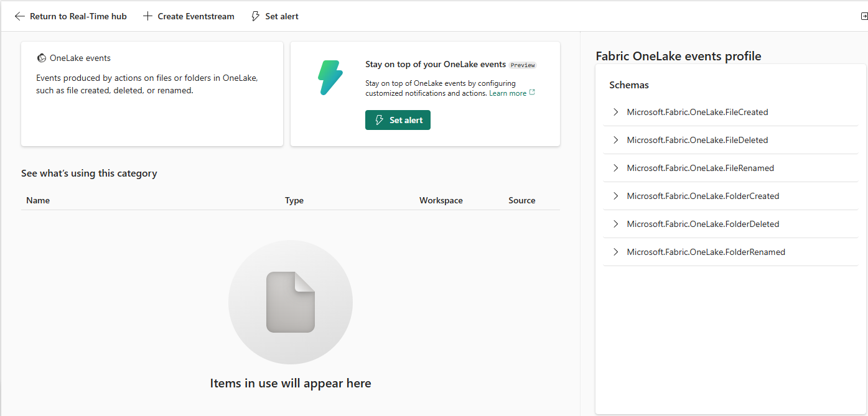Click the back arrow icon beside Return to Real-Time hub

[20, 16]
